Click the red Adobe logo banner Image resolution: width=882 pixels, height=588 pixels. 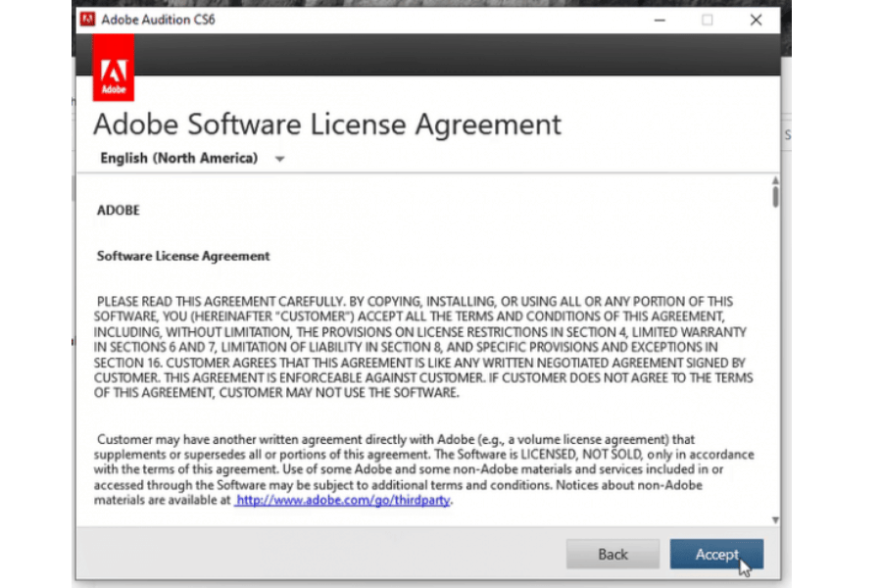114,75
